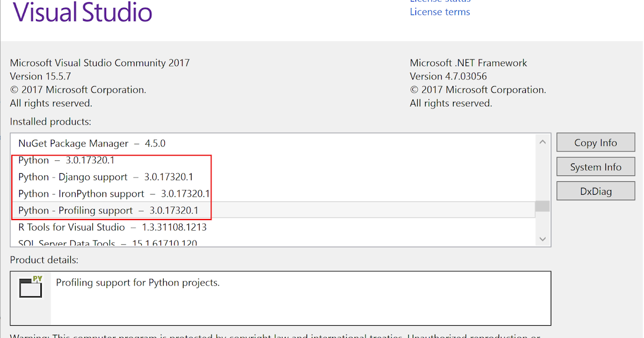Select Python - IronPython support entry

click(x=273, y=193)
